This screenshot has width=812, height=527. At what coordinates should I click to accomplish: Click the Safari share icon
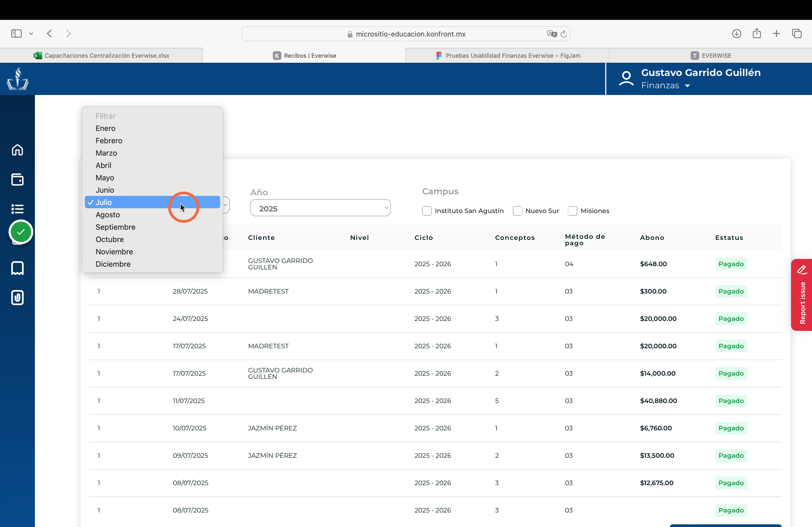tap(757, 33)
